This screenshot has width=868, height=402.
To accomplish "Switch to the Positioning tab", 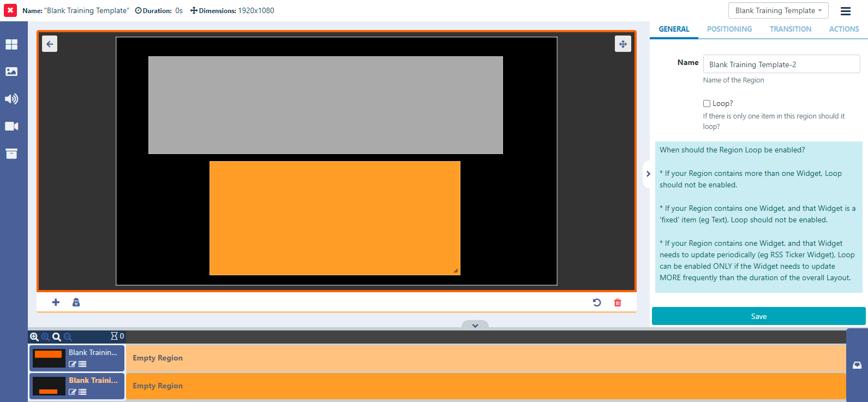I will pyautogui.click(x=729, y=29).
